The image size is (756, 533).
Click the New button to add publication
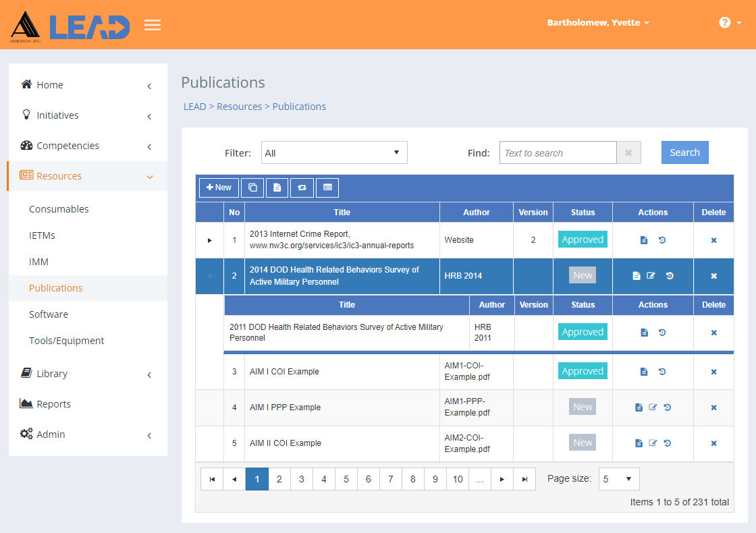[x=219, y=188]
